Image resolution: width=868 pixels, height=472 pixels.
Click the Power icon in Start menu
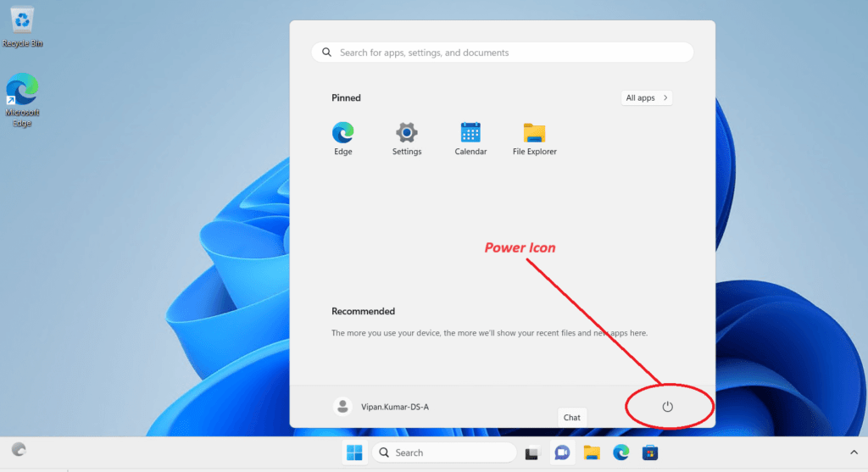668,407
